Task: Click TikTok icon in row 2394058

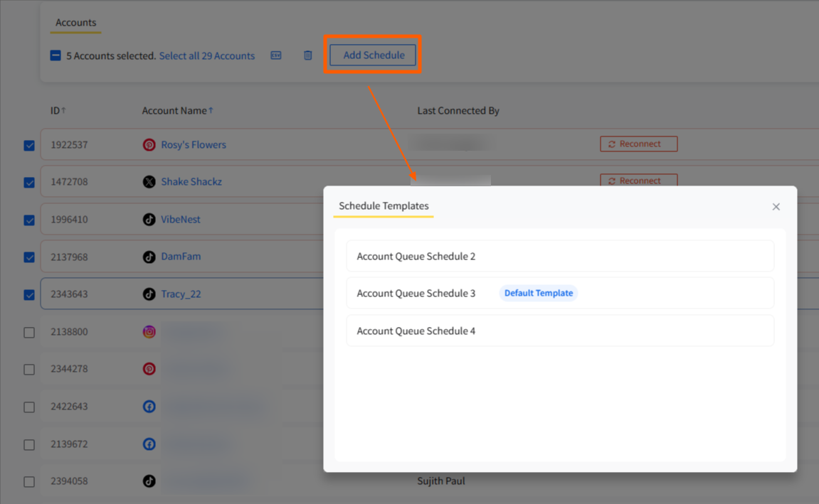Action: [149, 481]
